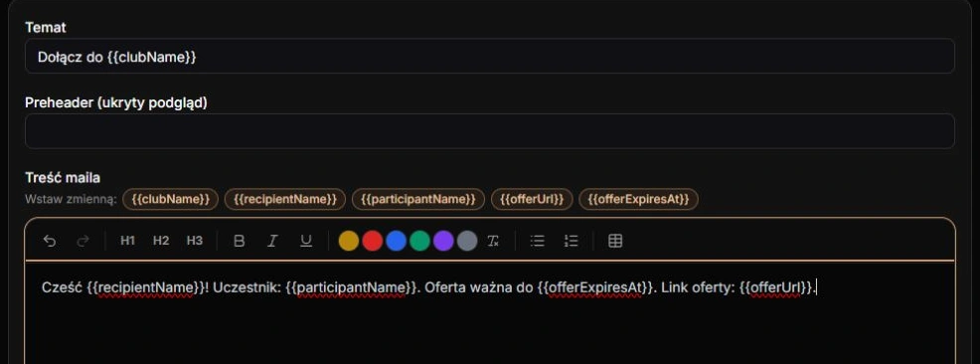
Task: Insert the {{offerUrl}} variable
Action: (532, 199)
